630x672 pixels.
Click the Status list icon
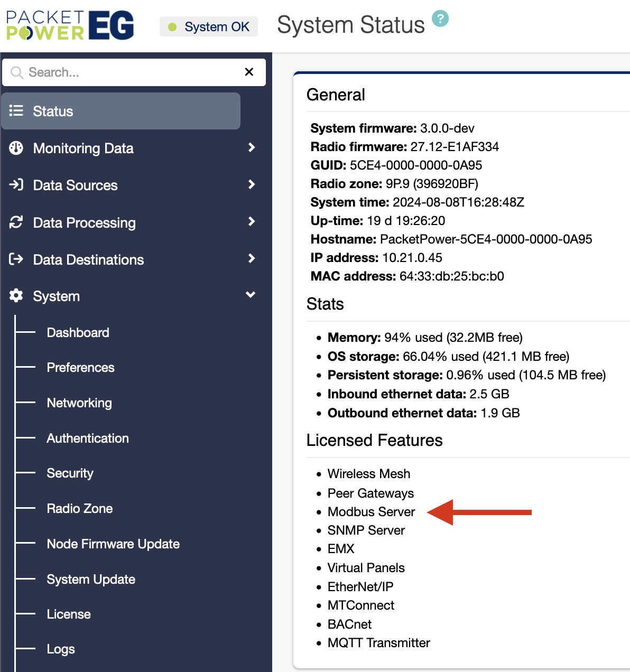tap(16, 111)
